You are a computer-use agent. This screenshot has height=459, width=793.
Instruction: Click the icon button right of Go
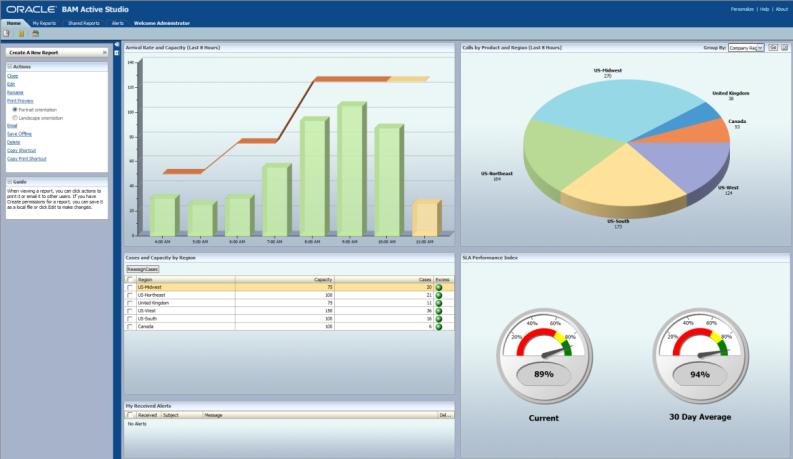point(784,48)
